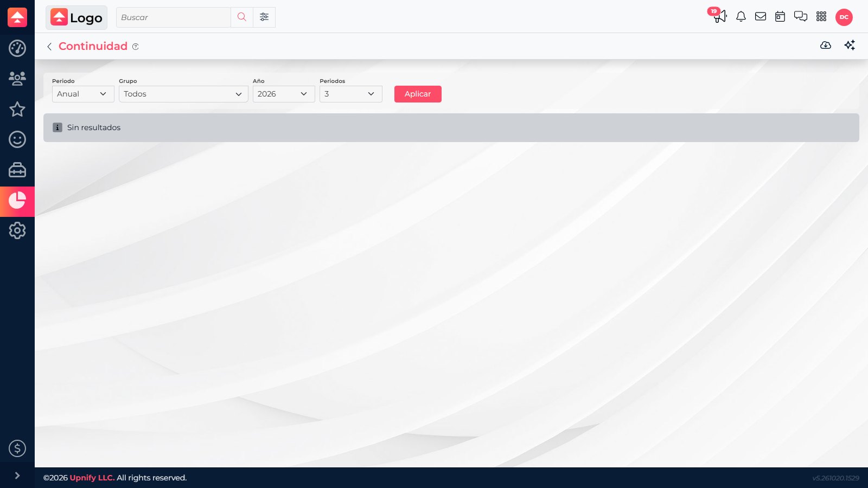
Task: Open the calendar icon in header
Action: tap(780, 17)
